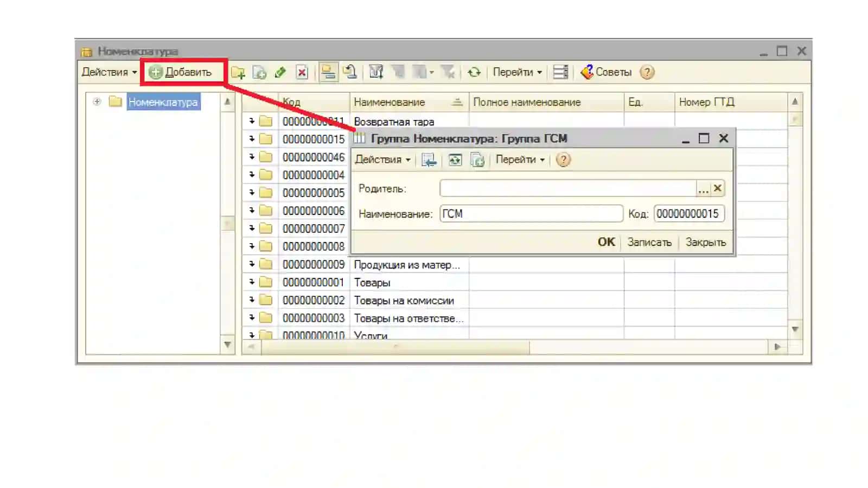Open Советы tips button
This screenshot has height=488, width=868.
point(606,72)
